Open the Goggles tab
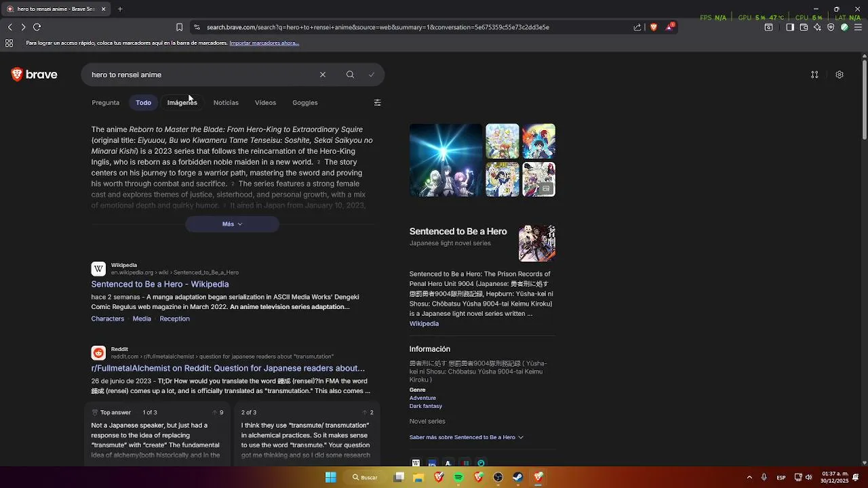Image resolution: width=868 pixels, height=488 pixels. [x=304, y=102]
